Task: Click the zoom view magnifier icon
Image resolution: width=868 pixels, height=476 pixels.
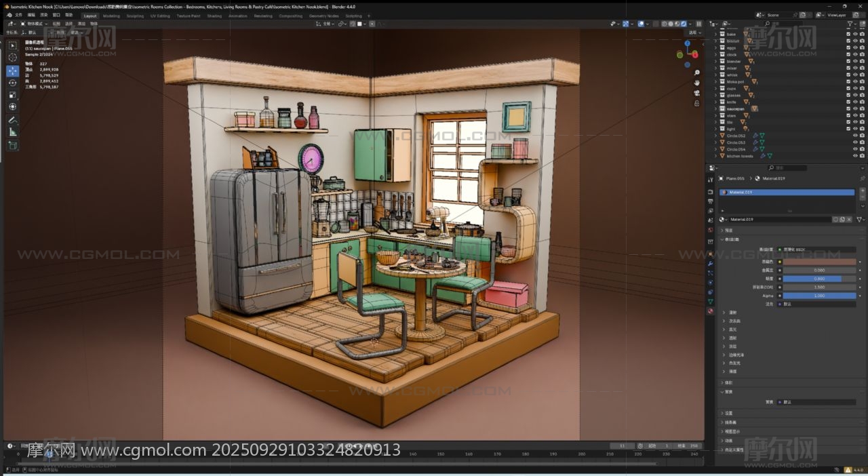Action: [x=696, y=73]
